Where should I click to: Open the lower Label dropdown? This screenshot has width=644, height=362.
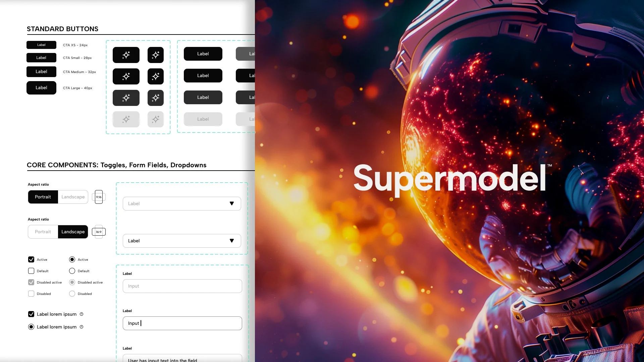point(181,241)
